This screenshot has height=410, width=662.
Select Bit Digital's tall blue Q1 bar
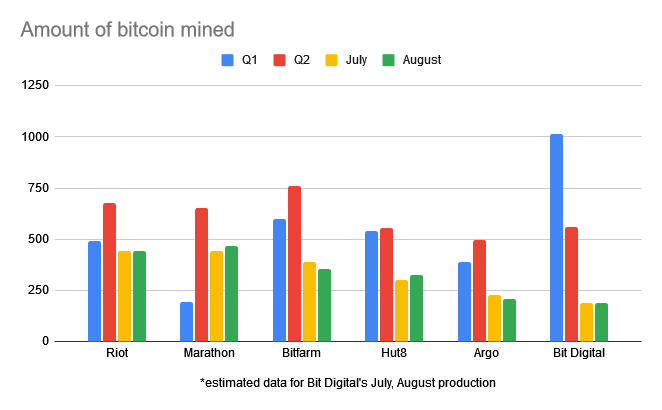pos(556,237)
